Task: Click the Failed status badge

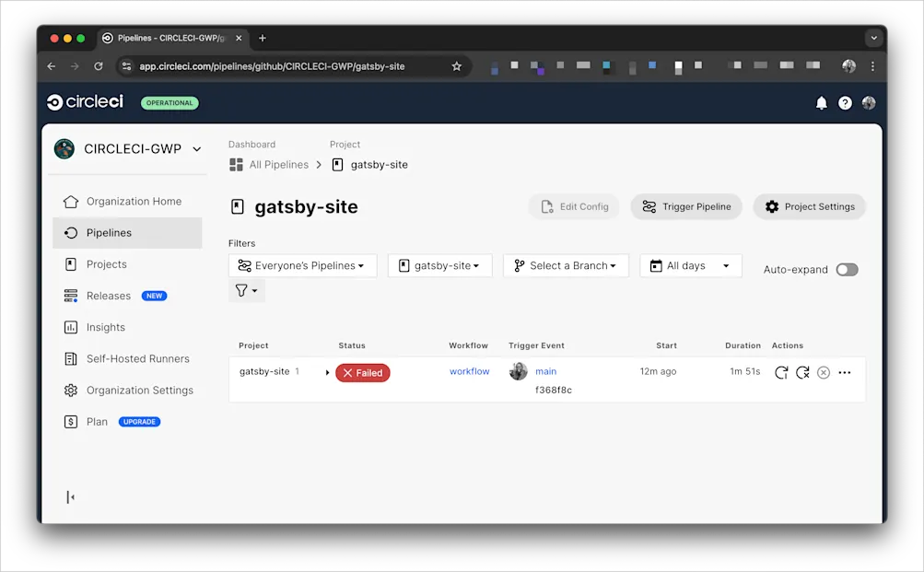Action: pos(362,373)
